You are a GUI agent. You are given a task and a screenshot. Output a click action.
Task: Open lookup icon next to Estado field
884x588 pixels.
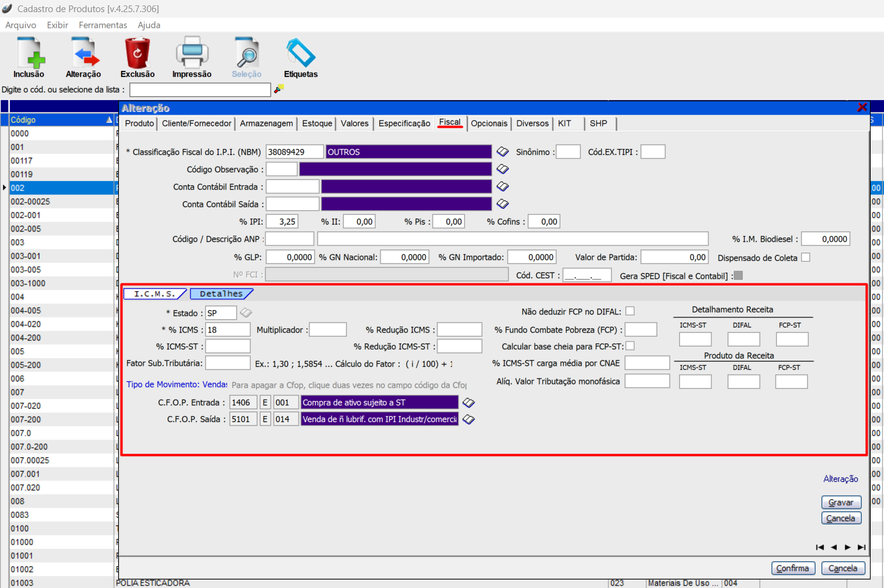tap(245, 313)
